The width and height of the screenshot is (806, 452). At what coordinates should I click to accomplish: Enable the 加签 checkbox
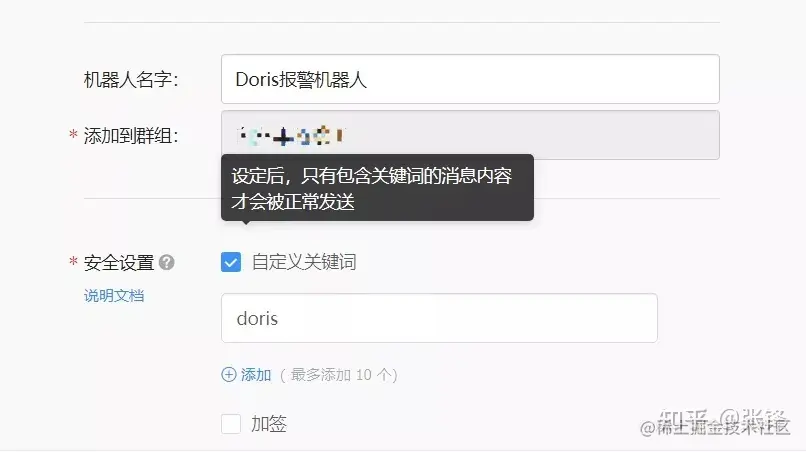[231, 424]
